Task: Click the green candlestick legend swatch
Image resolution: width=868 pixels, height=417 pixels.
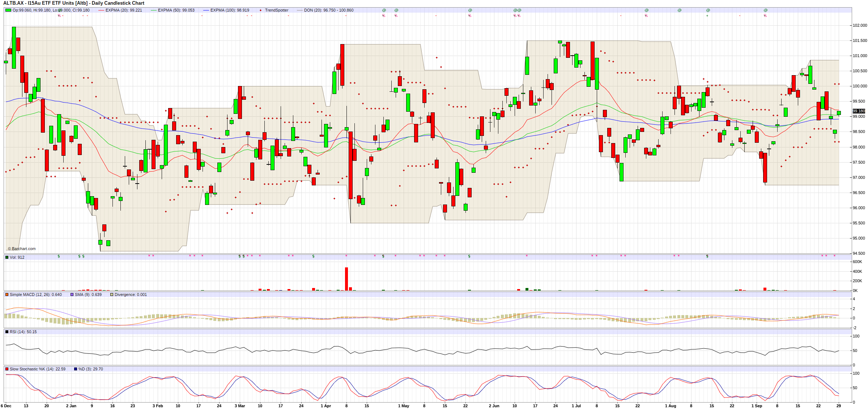Action: [x=8, y=10]
